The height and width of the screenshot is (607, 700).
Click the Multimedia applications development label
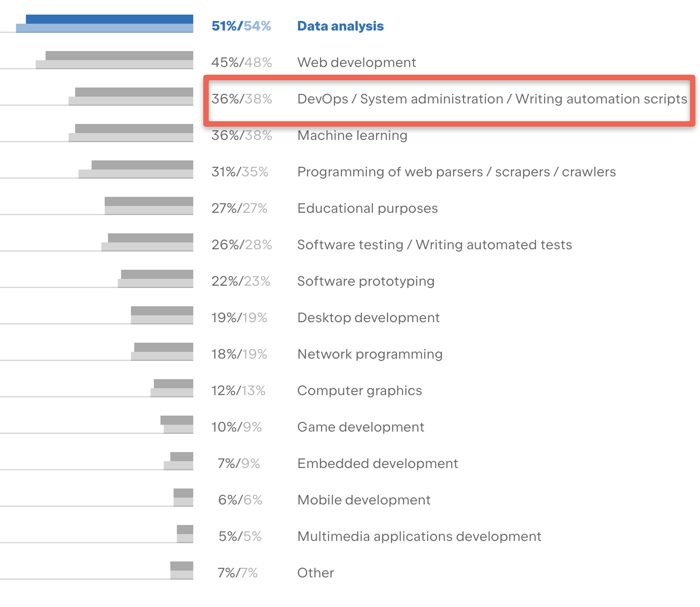click(419, 536)
